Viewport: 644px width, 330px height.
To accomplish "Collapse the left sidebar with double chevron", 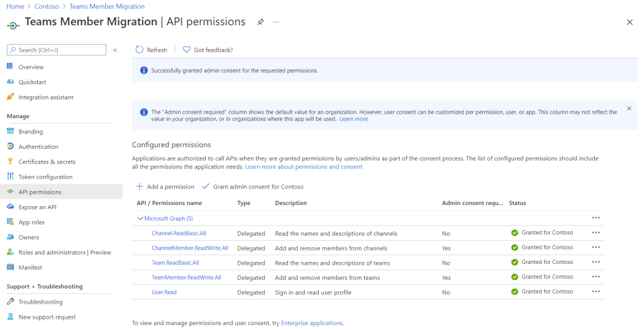I will [115, 50].
